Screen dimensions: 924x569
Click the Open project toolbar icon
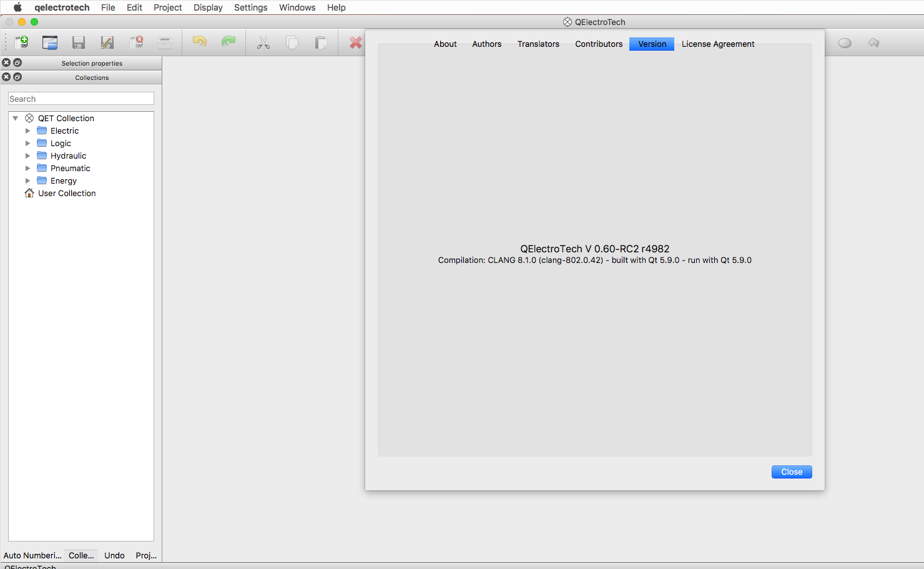(50, 42)
